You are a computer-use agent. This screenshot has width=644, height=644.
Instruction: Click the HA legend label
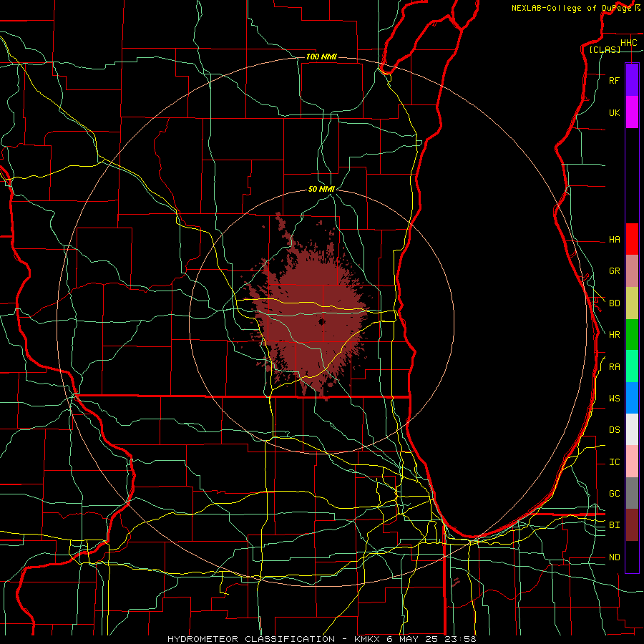point(614,240)
